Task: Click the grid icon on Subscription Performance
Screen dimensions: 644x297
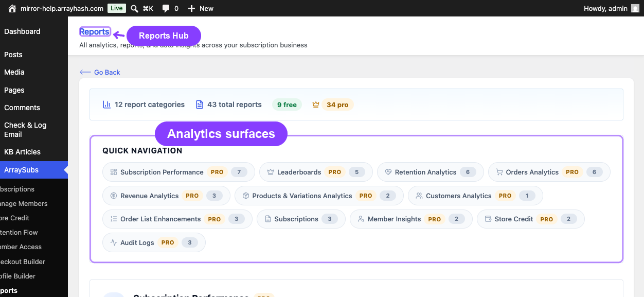Action: (114, 172)
